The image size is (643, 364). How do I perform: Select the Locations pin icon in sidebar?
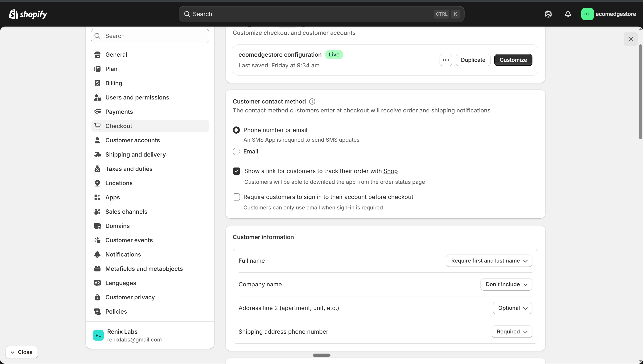(98, 183)
